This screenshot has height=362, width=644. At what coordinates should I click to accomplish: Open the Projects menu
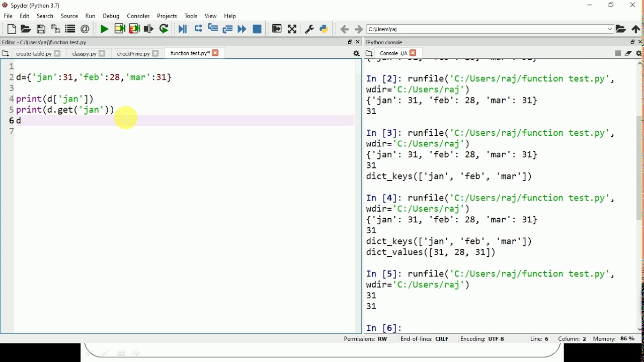pos(167,16)
